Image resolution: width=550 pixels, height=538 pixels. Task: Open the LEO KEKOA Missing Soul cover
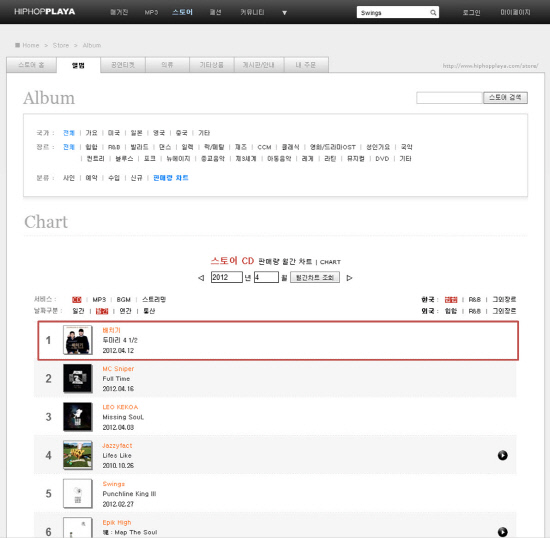coord(78,417)
